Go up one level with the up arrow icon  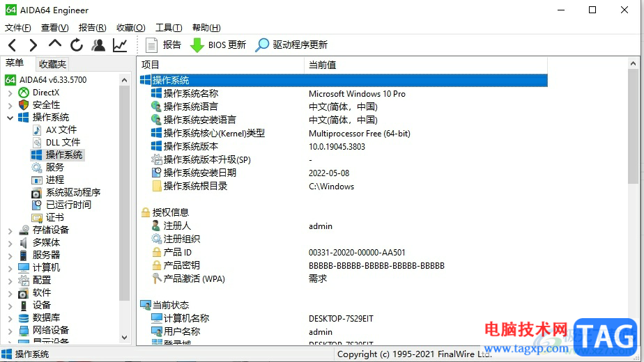click(x=54, y=45)
